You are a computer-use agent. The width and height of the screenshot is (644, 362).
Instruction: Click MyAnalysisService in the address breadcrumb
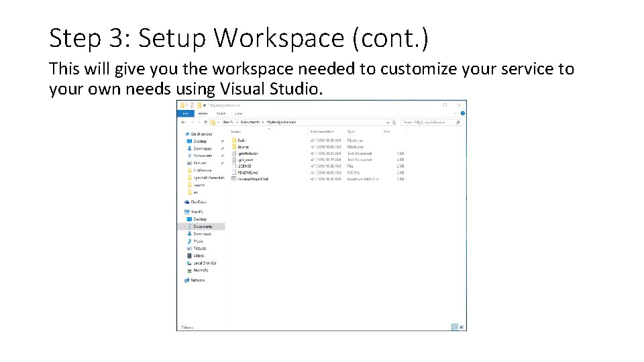pos(281,122)
